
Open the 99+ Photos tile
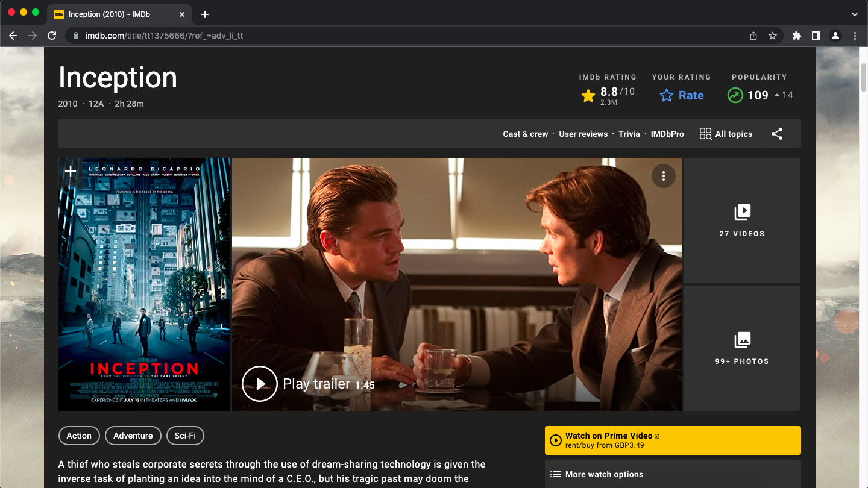742,348
